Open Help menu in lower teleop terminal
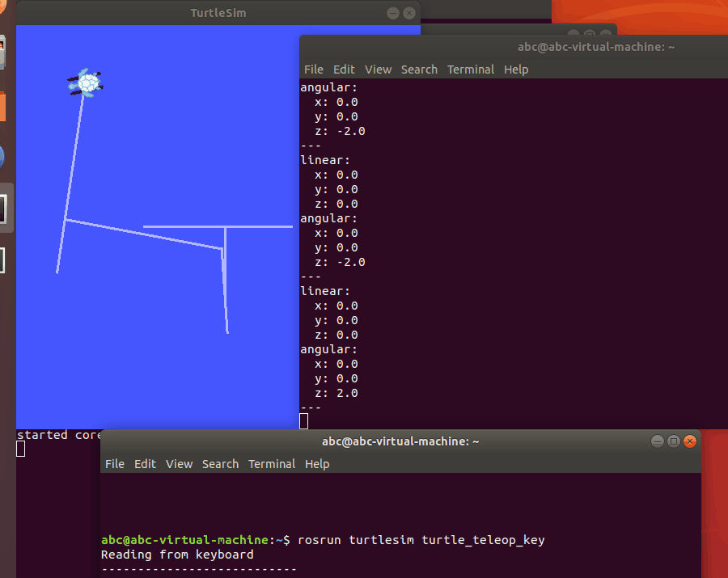Image resolution: width=728 pixels, height=578 pixels. click(x=317, y=464)
